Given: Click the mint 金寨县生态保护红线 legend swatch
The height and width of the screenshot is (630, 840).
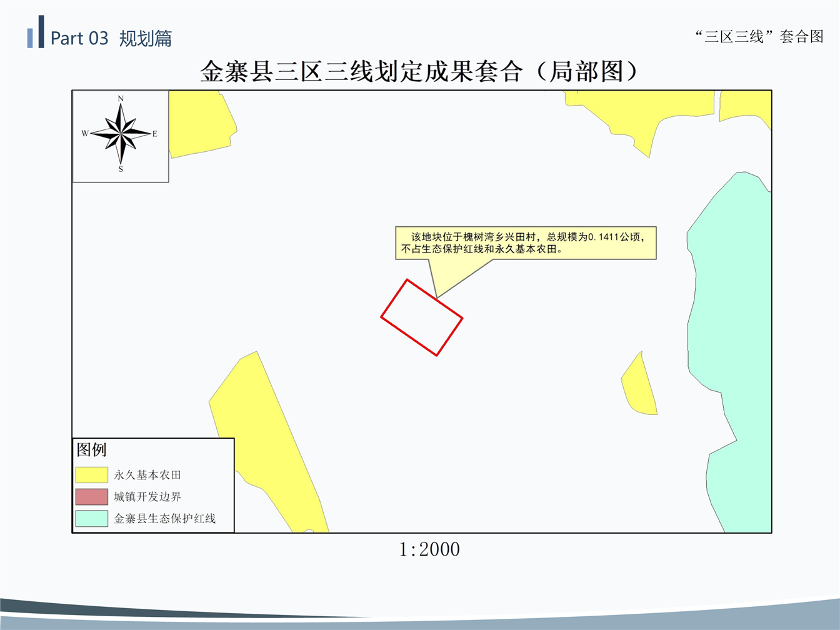Looking at the screenshot, I should pos(92,519).
